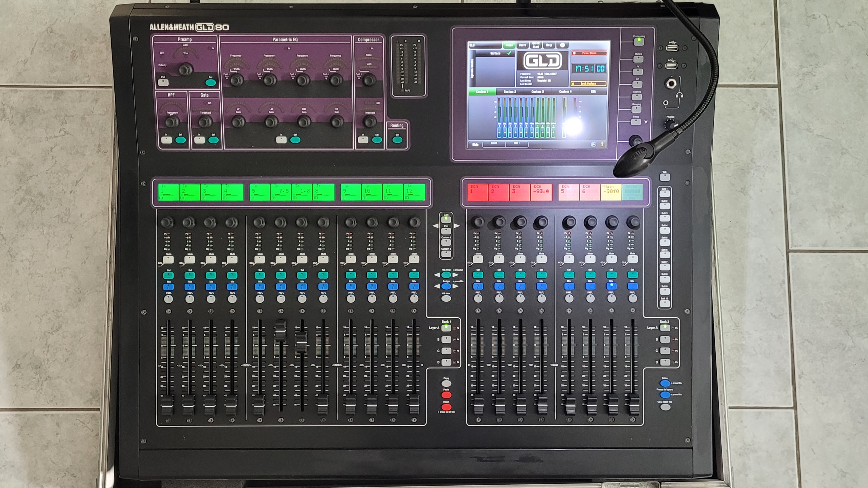Viewport: 868px width, 488px height.
Task: Push the PAFL key on channel 9
Action: (x=351, y=299)
